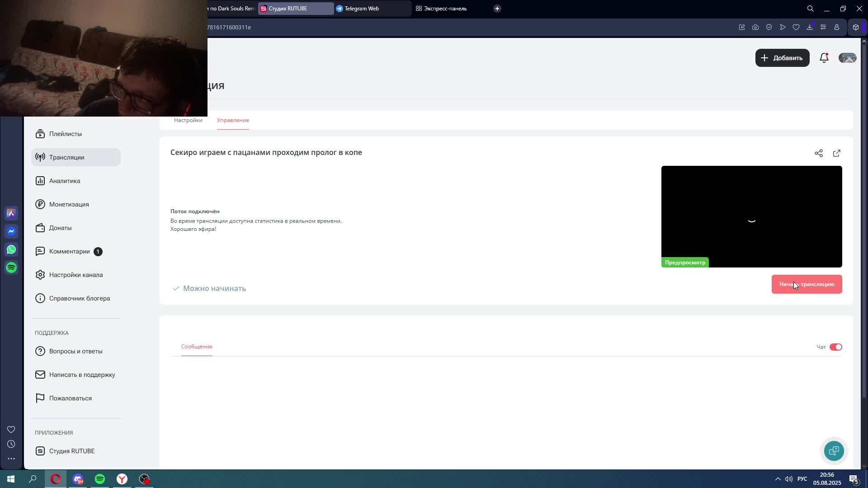The height and width of the screenshot is (488, 868).
Task: Open stream in new window icon
Action: 836,153
